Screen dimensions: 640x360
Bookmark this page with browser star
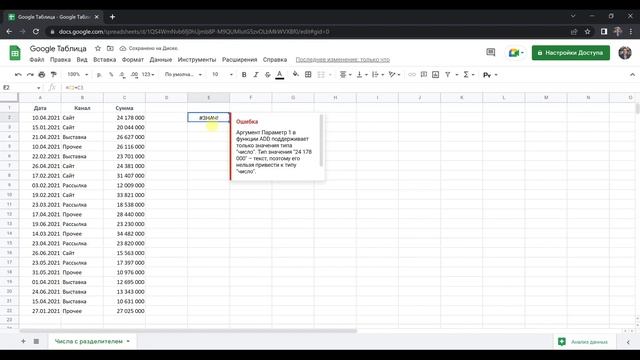pyautogui.click(x=587, y=31)
